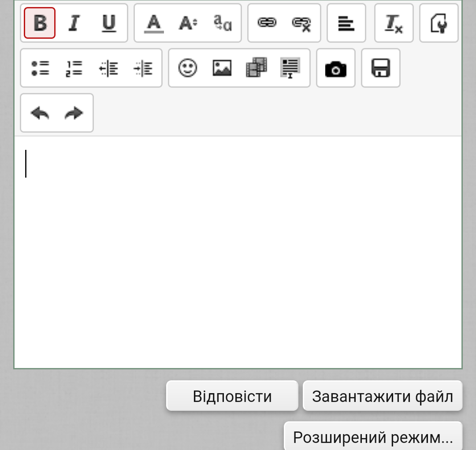Clear text formatting

click(394, 23)
